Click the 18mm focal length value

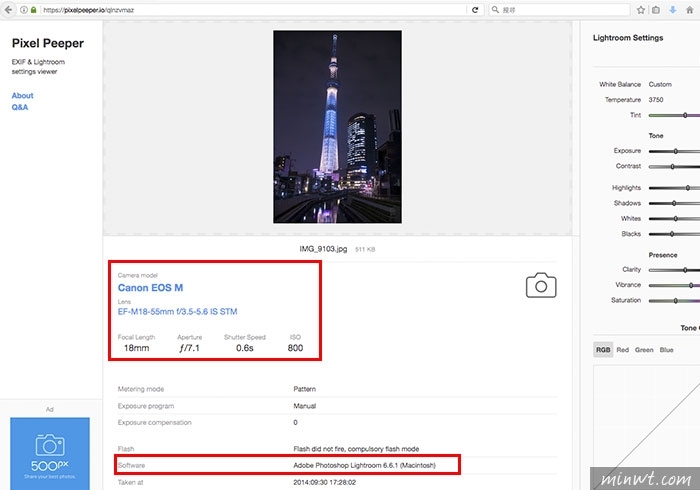[x=137, y=348]
